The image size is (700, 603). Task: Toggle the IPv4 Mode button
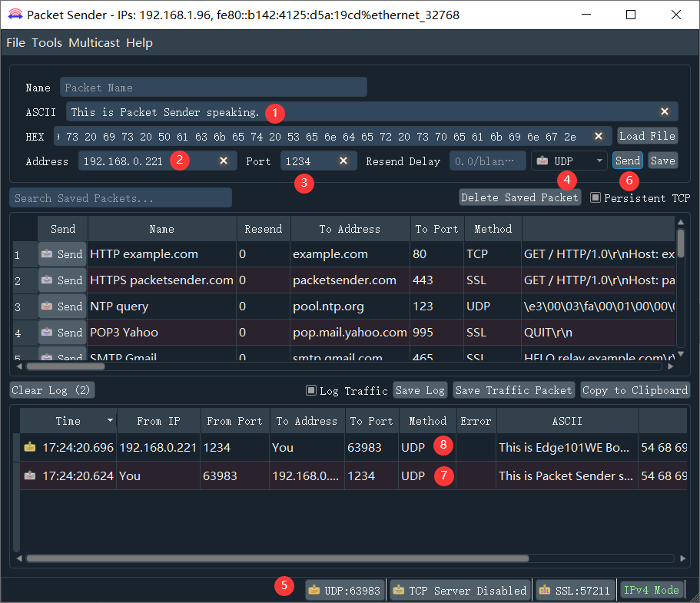point(651,590)
